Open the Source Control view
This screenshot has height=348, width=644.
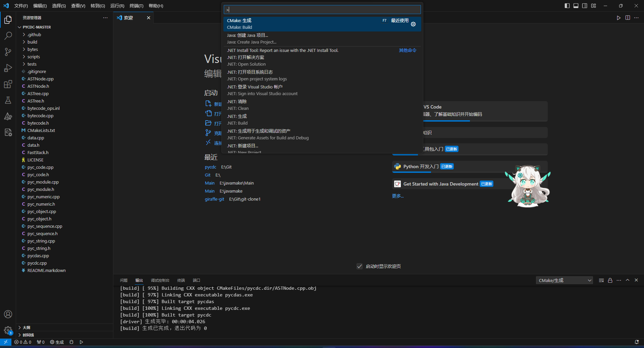click(8, 52)
